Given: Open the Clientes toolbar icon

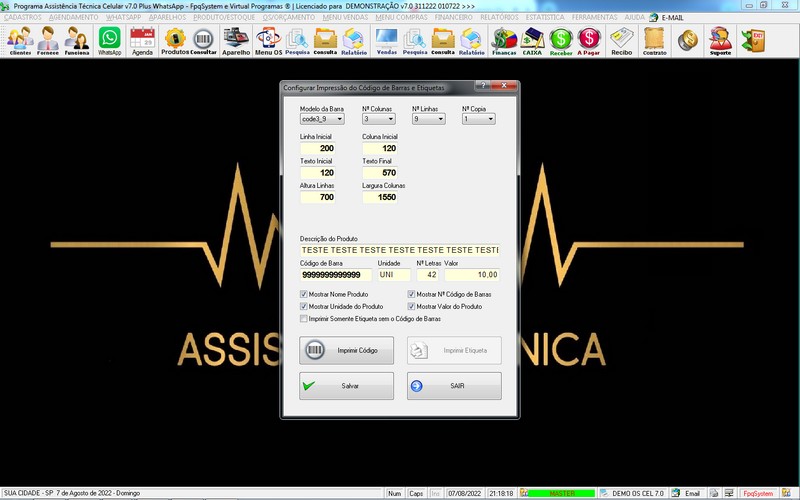Looking at the screenshot, I should [20, 41].
